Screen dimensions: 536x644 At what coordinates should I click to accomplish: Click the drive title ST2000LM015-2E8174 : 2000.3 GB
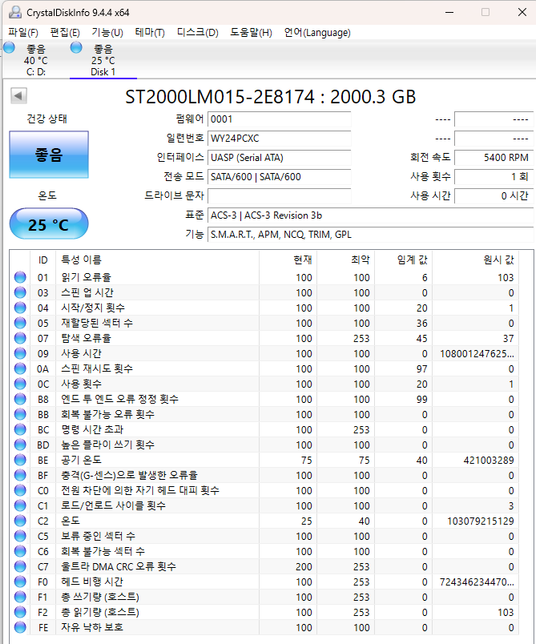pyautogui.click(x=271, y=97)
